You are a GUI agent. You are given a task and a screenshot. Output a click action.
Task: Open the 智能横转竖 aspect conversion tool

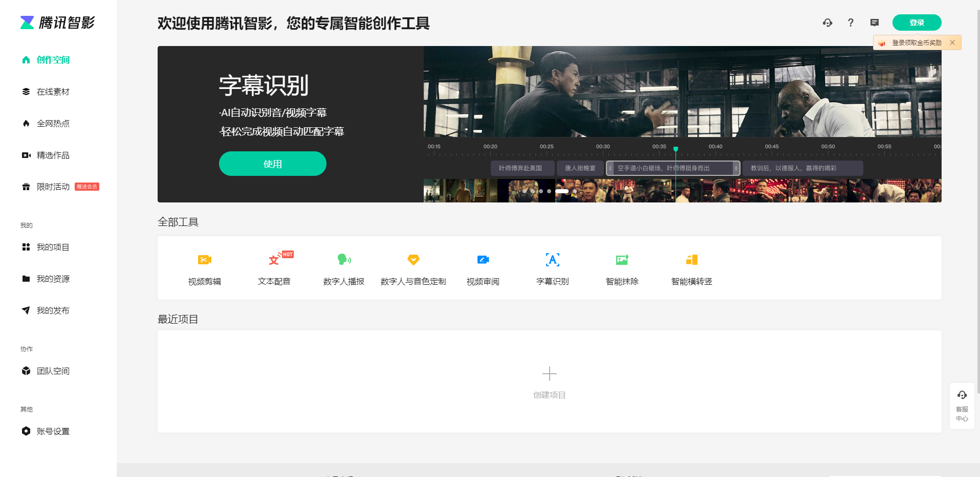coord(691,268)
